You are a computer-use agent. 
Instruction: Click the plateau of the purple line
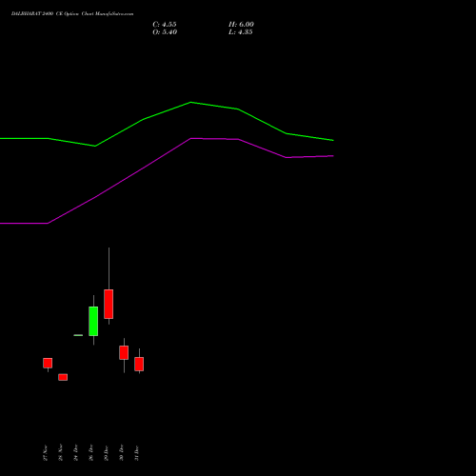(x=214, y=139)
